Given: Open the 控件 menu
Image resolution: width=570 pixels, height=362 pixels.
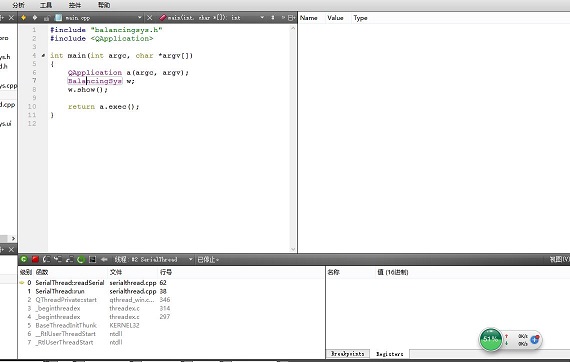Looking at the screenshot, I should click(x=75, y=5).
